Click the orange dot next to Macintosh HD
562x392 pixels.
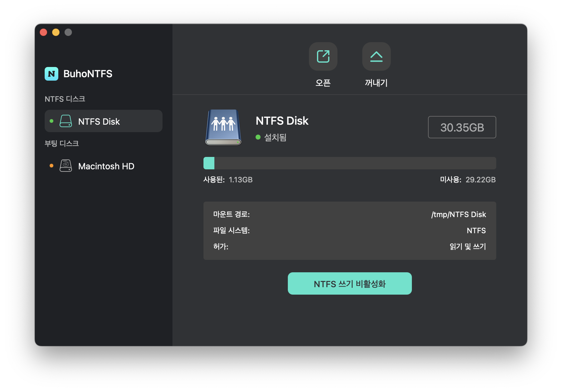(x=51, y=166)
